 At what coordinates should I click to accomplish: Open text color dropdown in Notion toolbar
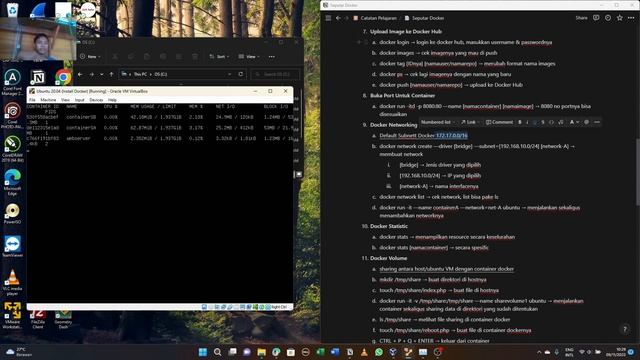click(x=574, y=122)
